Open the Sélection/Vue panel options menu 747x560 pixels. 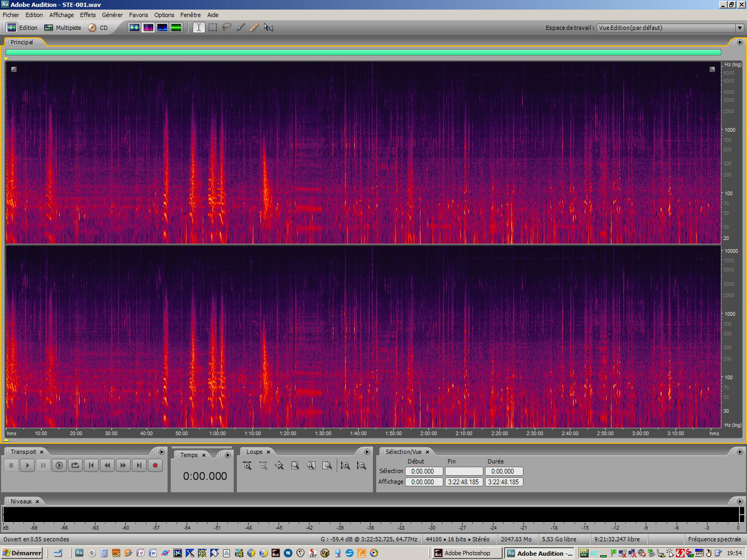tap(740, 452)
